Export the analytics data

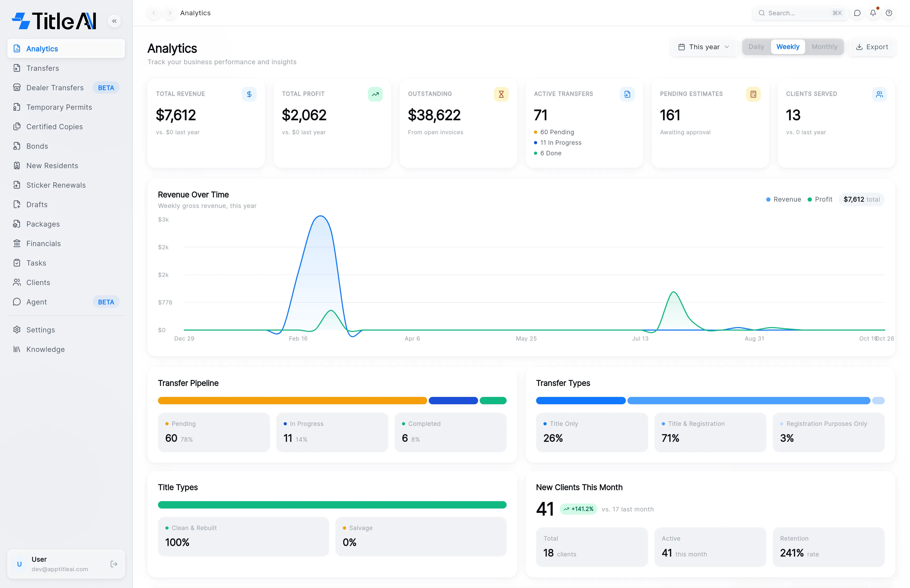pyautogui.click(x=872, y=47)
